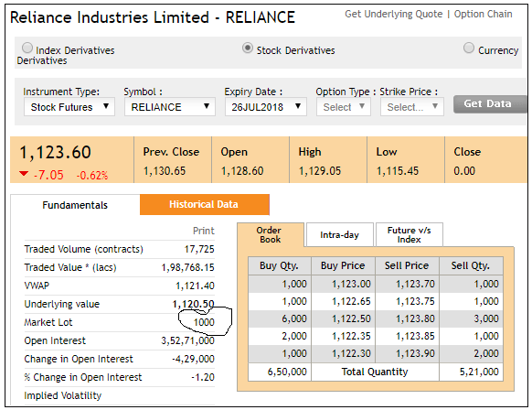Screen dimensions: 532x410
Task: Click buy price 1,122.30 in order book
Action: 351,353
